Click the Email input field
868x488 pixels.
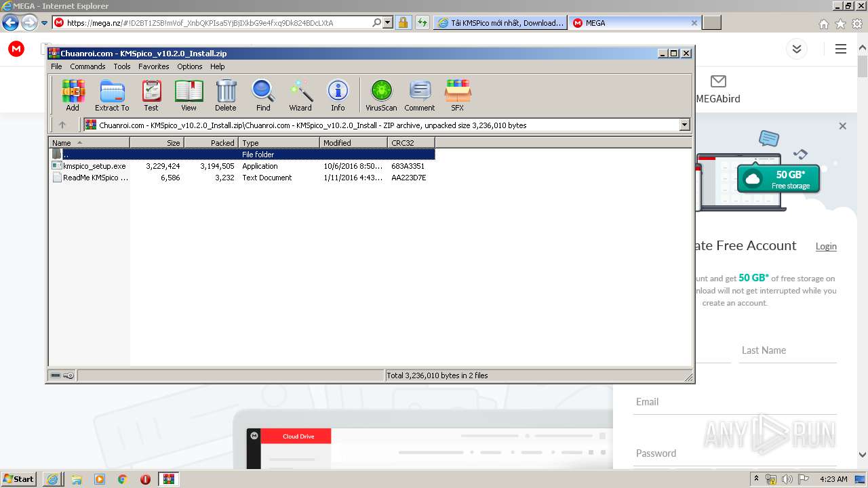(x=735, y=402)
